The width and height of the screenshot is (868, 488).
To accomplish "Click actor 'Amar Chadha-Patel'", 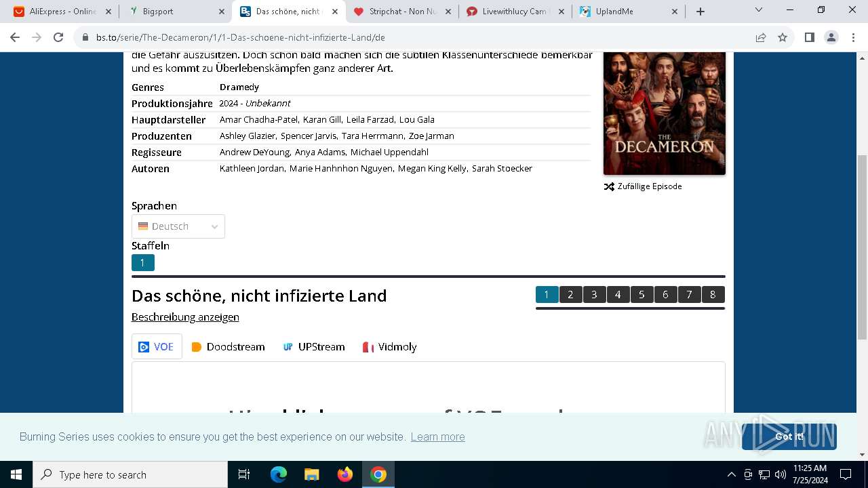I will 258,119.
